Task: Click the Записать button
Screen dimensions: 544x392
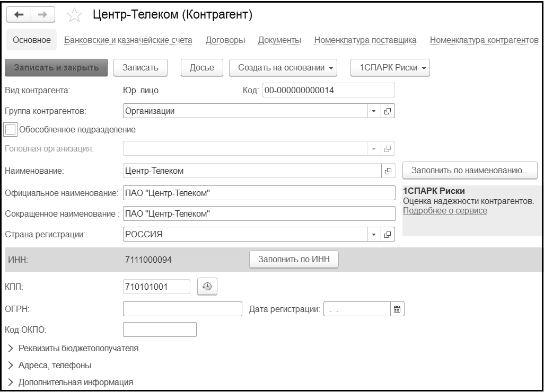Action: (x=141, y=68)
